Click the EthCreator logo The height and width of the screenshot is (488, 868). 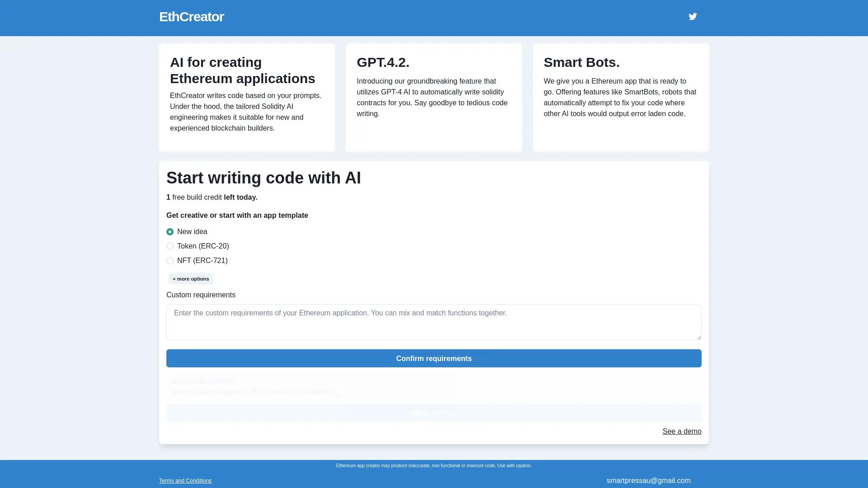click(x=191, y=17)
